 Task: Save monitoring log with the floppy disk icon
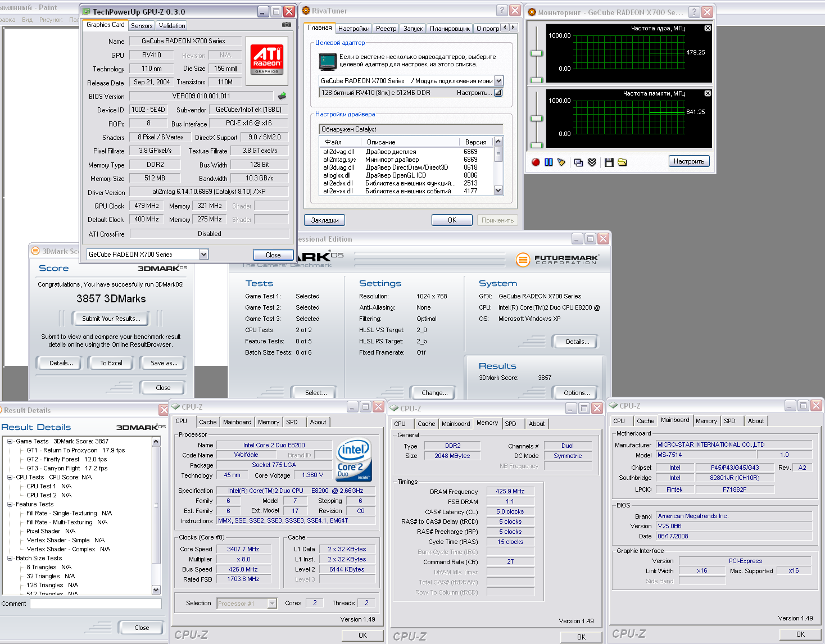pyautogui.click(x=609, y=162)
